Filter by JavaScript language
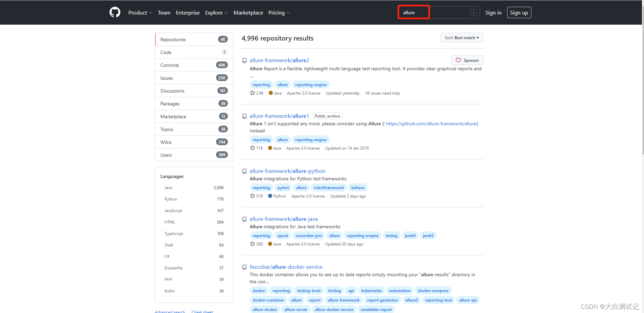The width and height of the screenshot is (644, 313). click(194, 211)
